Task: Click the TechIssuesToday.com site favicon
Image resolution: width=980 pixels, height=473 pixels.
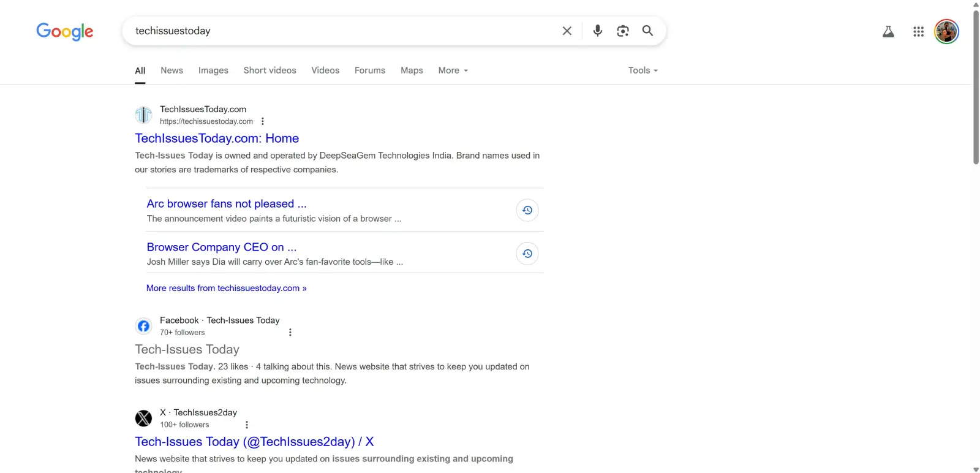Action: tap(143, 115)
